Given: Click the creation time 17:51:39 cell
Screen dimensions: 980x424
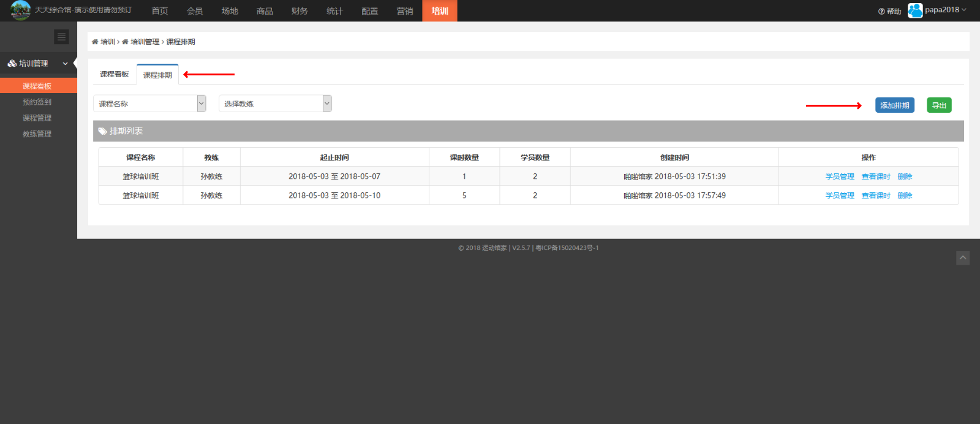Looking at the screenshot, I should point(674,176).
